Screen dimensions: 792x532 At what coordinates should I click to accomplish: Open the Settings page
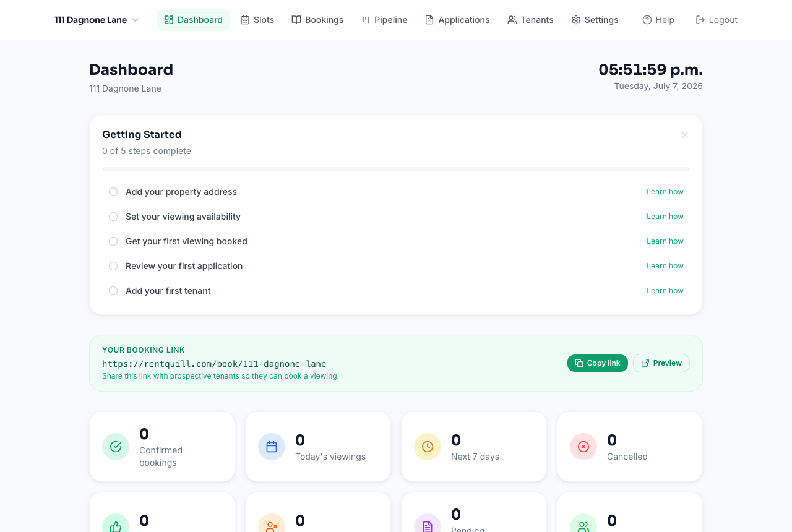[x=595, y=20]
